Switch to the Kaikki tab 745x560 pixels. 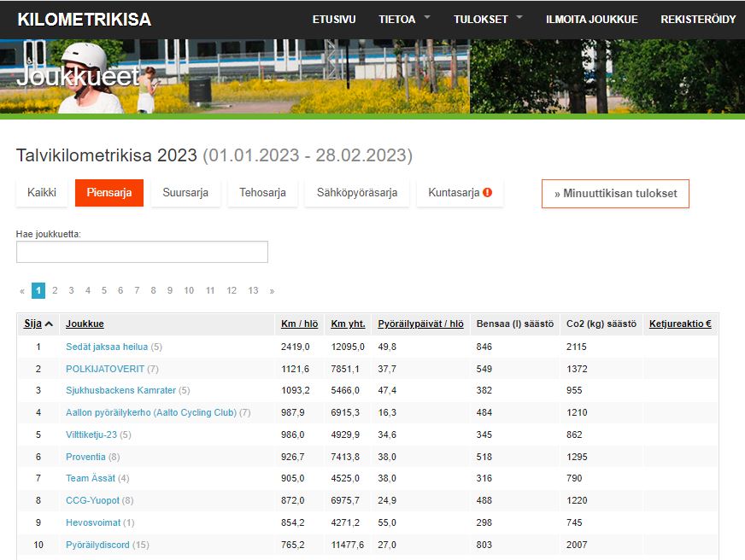click(42, 193)
